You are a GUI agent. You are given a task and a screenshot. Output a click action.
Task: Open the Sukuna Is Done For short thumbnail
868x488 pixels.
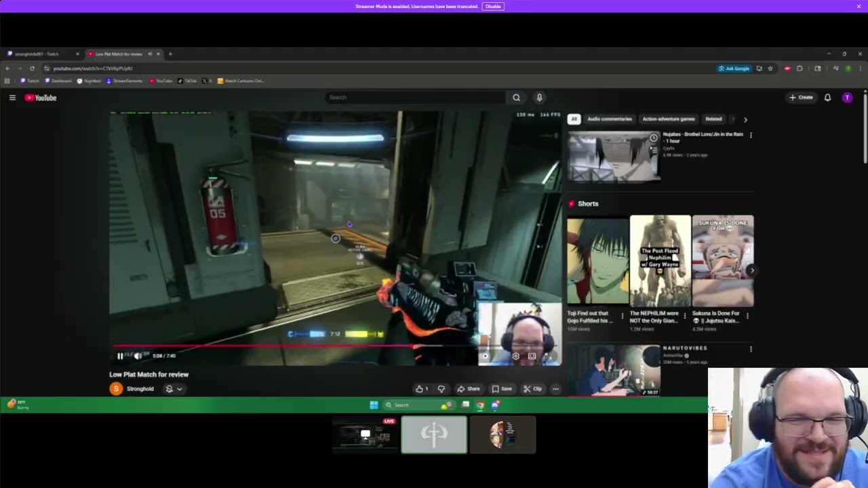tap(723, 260)
